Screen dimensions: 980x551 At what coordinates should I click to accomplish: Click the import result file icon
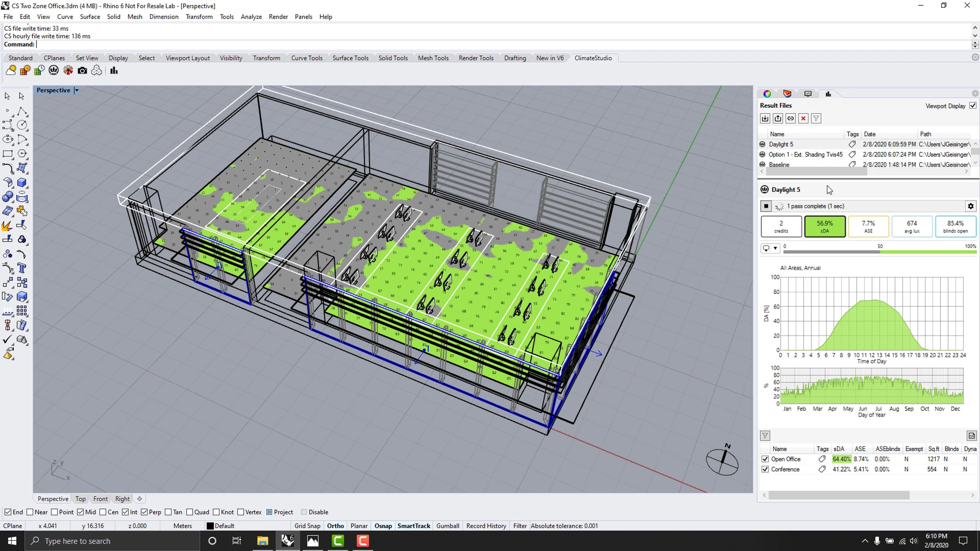click(765, 118)
